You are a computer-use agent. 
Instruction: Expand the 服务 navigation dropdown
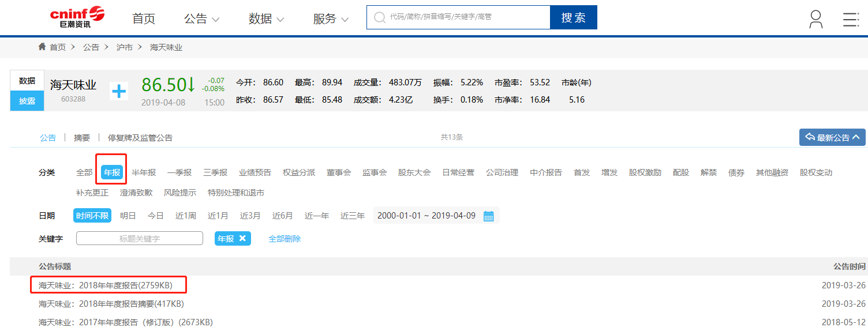click(331, 18)
